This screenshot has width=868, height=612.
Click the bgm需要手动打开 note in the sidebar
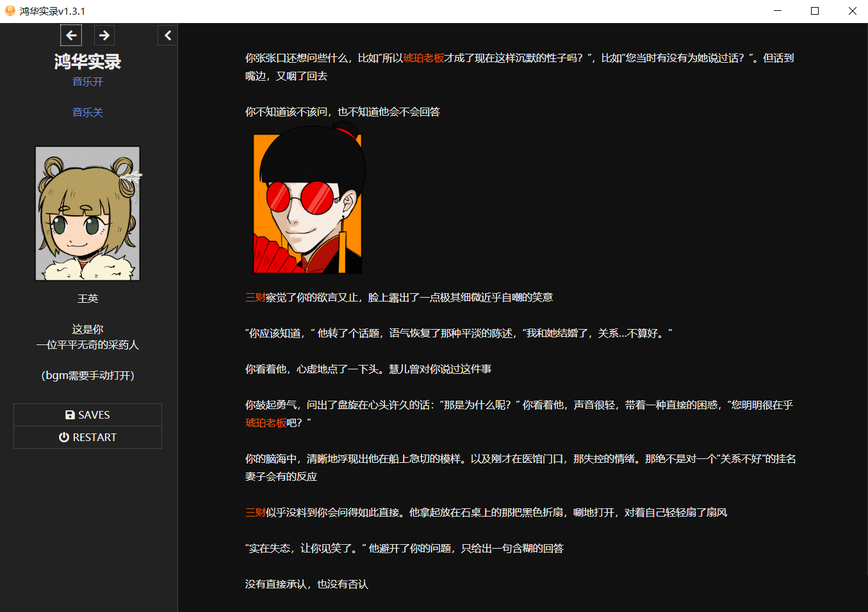point(88,376)
